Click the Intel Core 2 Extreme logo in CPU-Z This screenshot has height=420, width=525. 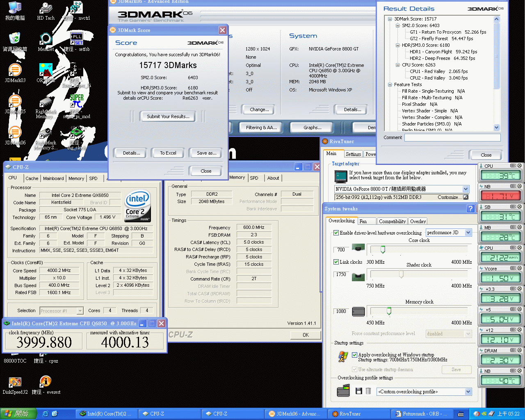click(x=137, y=205)
